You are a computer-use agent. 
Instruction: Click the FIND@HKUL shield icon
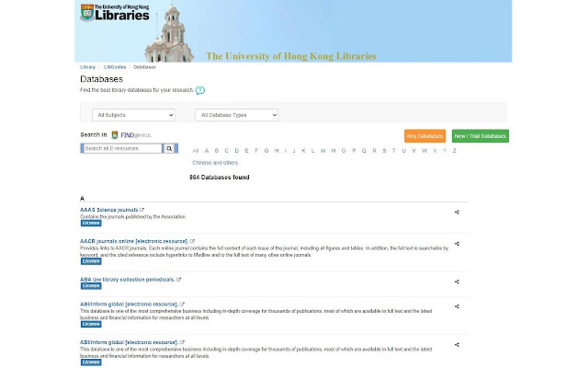(115, 134)
